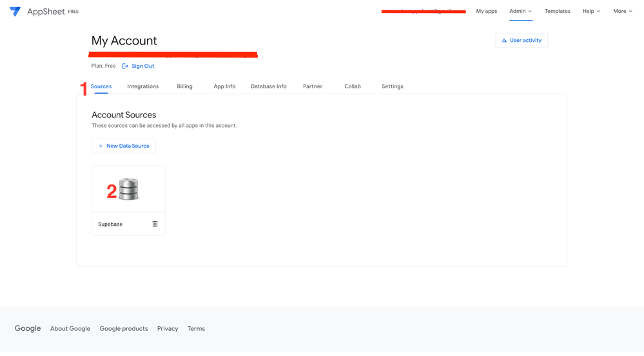Click the Google footer logo
Viewport: 644px width, 356px height.
(28, 328)
